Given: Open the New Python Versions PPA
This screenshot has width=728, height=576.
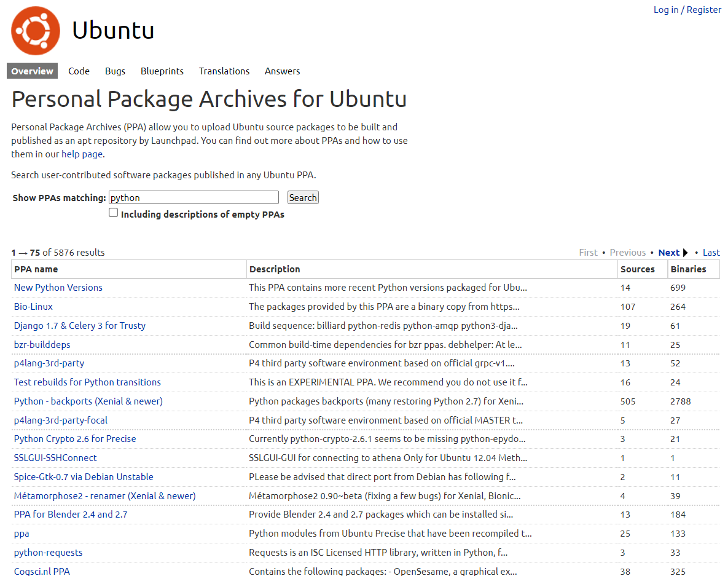Looking at the screenshot, I should pyautogui.click(x=58, y=288).
